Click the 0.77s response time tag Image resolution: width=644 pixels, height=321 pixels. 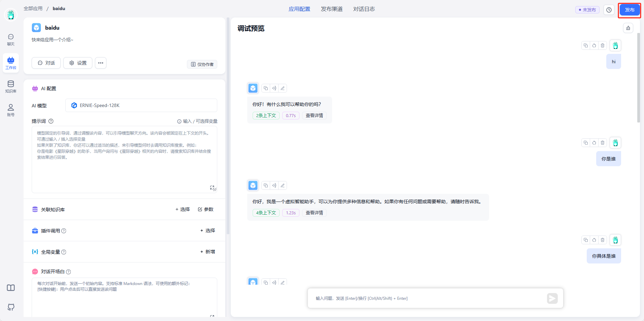click(291, 115)
